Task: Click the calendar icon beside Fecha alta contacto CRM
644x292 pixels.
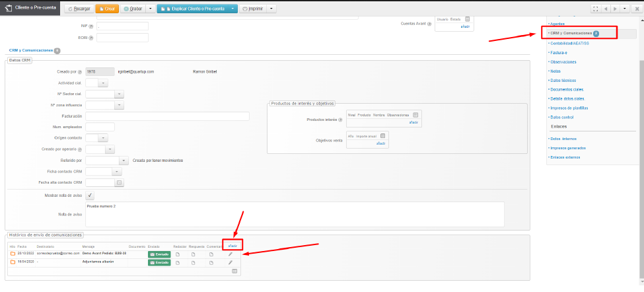Action: coord(120,182)
